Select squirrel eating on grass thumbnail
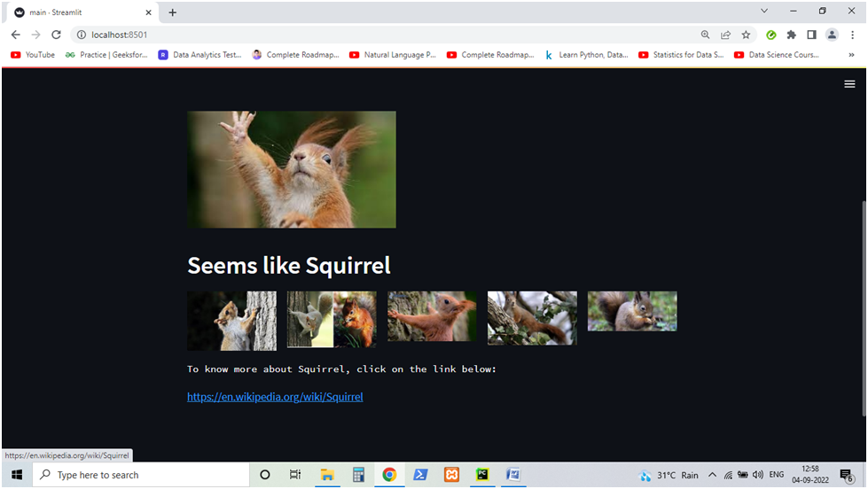Viewport: 868px width, 489px height. tap(632, 312)
